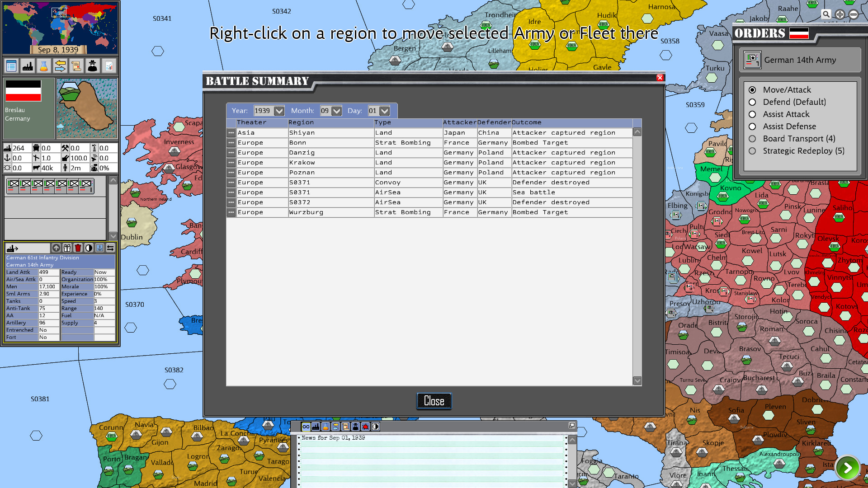
Task: Open the production factory panel
Action: (28, 66)
